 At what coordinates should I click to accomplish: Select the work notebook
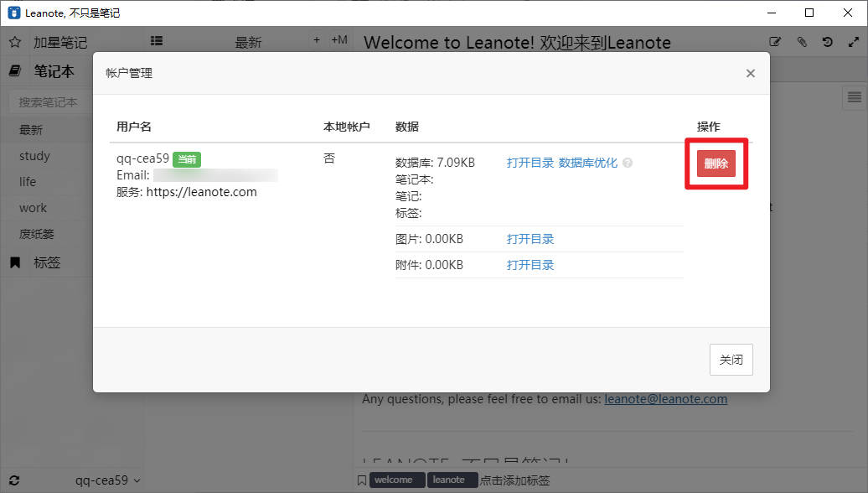coord(33,208)
